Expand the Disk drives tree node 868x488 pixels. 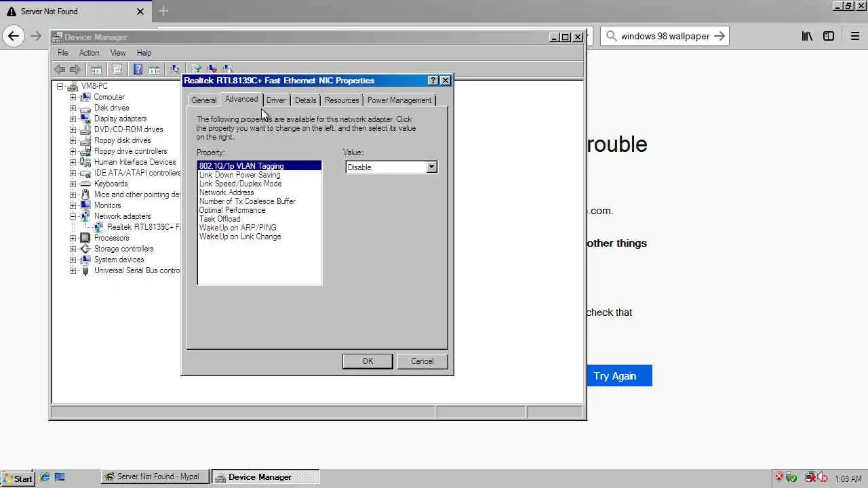tap(73, 108)
